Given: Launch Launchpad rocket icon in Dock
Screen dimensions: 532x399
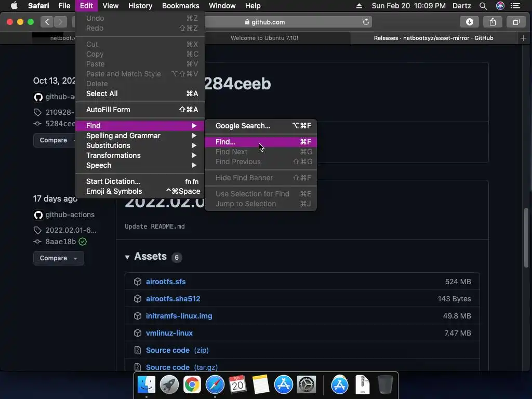Looking at the screenshot, I should coord(169,385).
